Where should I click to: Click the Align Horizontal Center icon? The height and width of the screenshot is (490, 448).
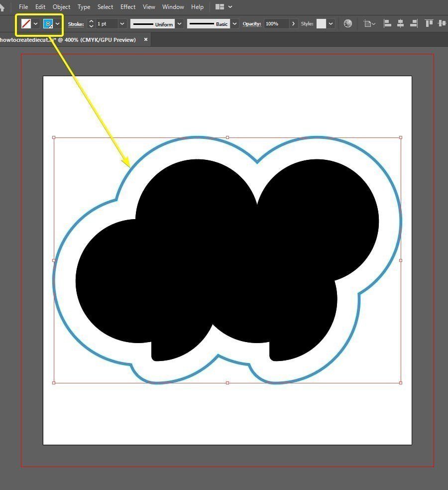[x=400, y=23]
